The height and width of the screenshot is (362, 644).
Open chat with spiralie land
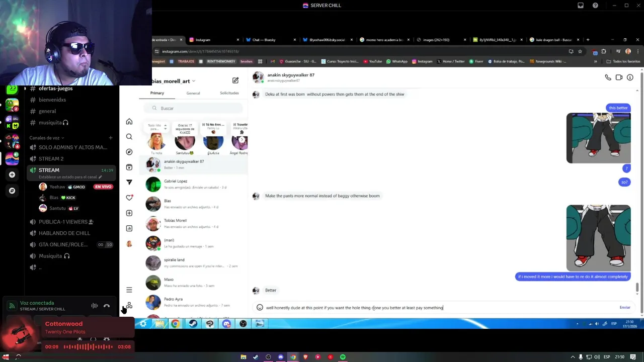[x=193, y=262]
